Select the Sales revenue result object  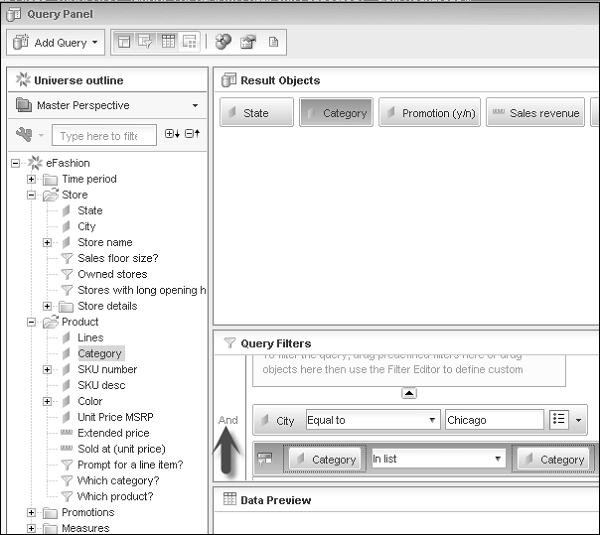(x=535, y=113)
